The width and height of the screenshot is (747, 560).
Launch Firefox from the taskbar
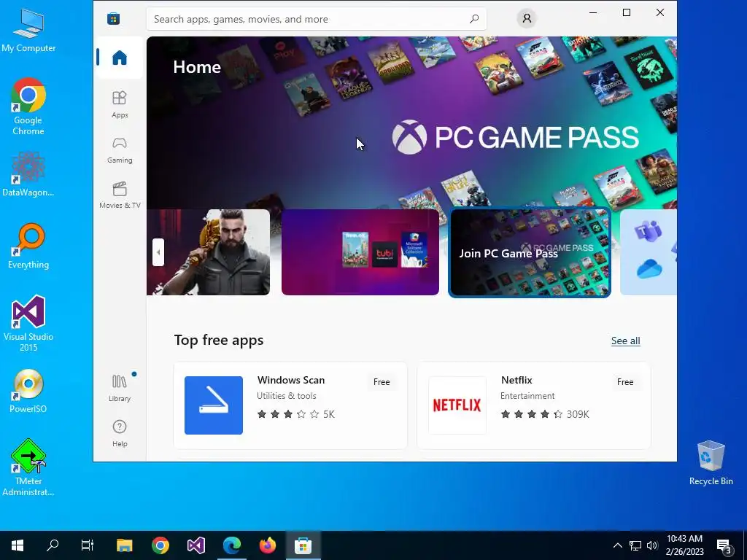(267, 545)
